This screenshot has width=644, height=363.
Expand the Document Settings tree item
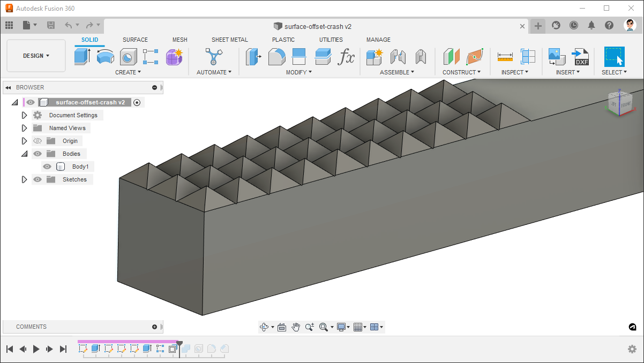24,115
